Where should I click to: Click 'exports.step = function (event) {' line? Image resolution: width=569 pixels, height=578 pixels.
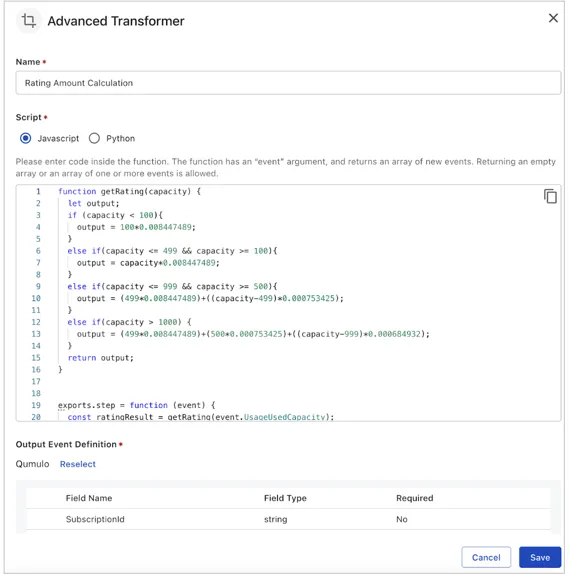pos(137,405)
